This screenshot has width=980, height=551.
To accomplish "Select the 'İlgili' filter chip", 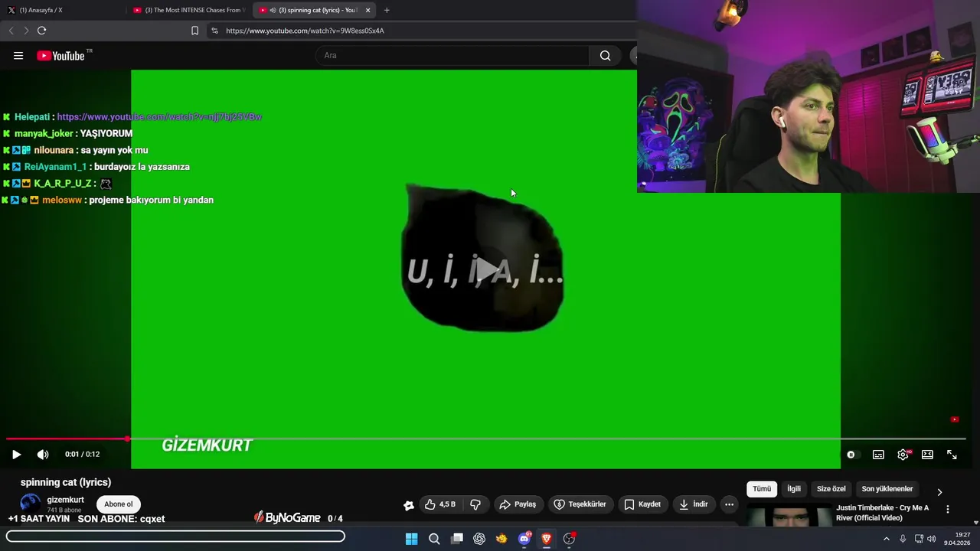I will click(x=794, y=489).
